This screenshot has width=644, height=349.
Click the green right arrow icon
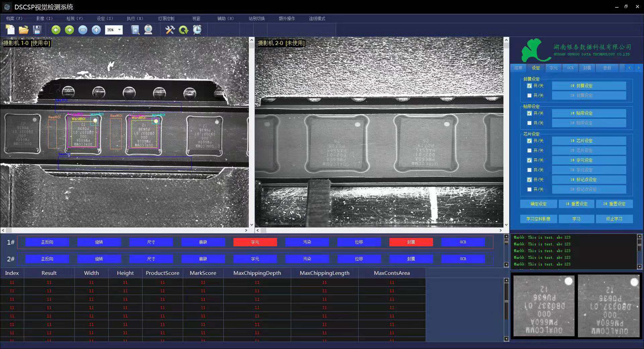[x=69, y=30]
